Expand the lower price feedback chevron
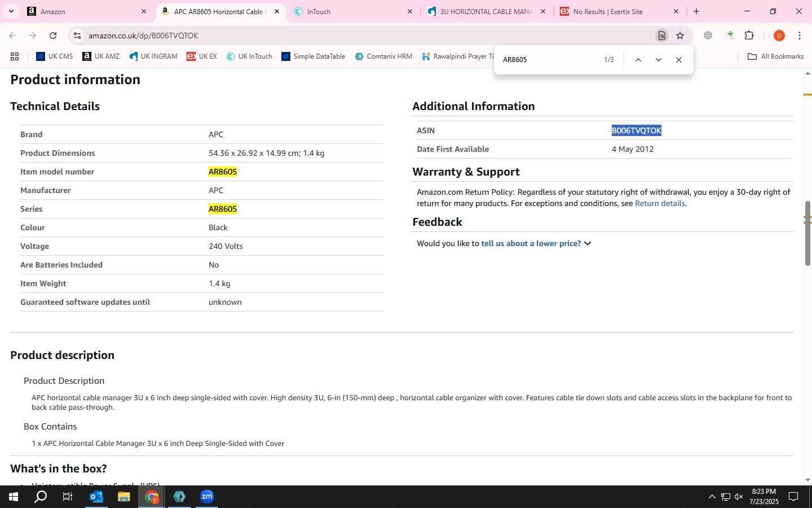Screen dimensions: 812x508 pos(588,243)
